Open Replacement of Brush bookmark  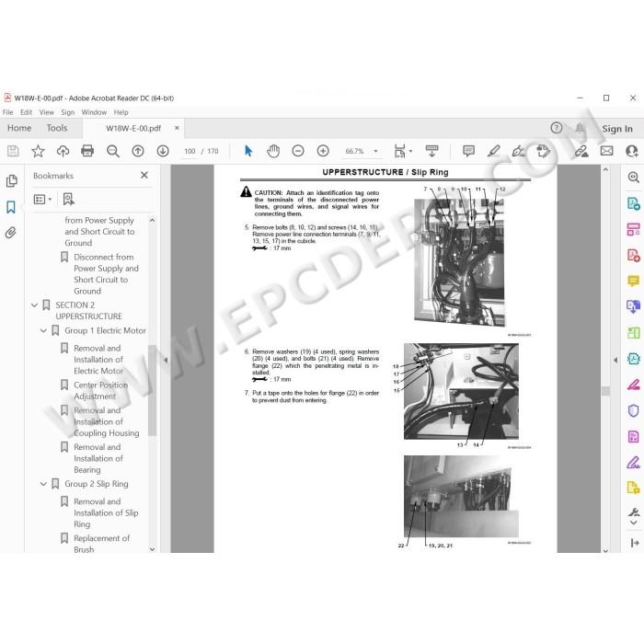pyautogui.click(x=101, y=544)
